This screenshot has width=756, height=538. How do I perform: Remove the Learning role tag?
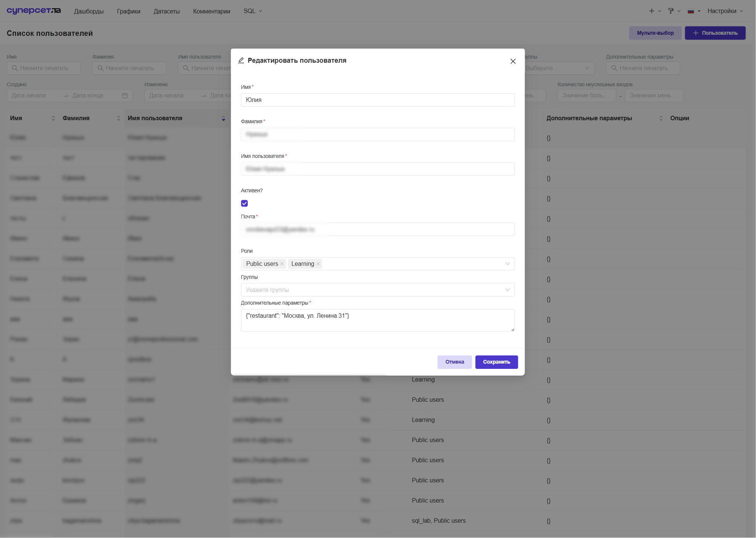click(x=318, y=264)
